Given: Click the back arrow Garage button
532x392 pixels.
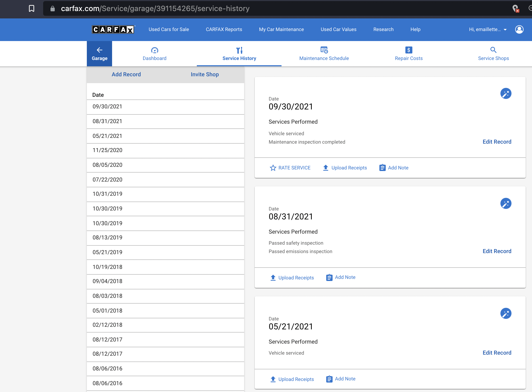Looking at the screenshot, I should tap(99, 54).
